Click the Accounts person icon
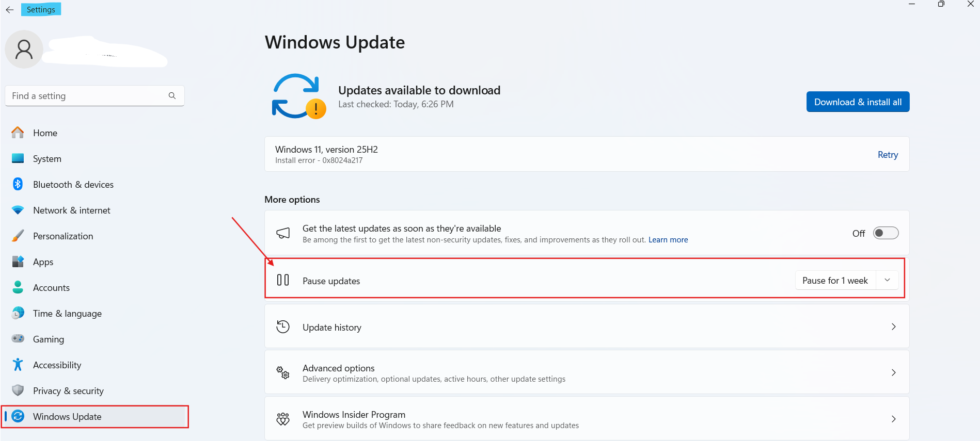Screen dimensions: 980x441 [18, 287]
